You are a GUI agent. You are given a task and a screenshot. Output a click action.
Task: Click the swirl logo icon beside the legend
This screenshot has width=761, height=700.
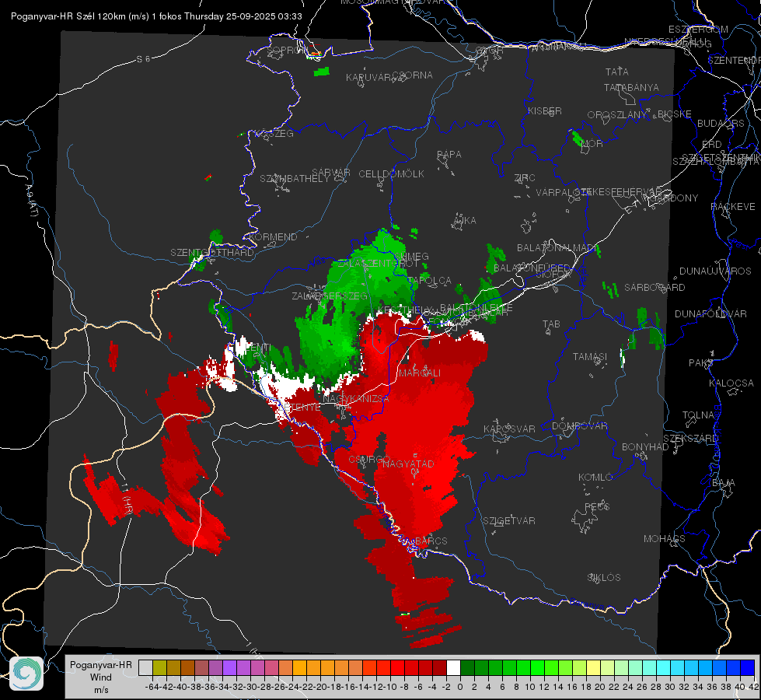[26, 674]
